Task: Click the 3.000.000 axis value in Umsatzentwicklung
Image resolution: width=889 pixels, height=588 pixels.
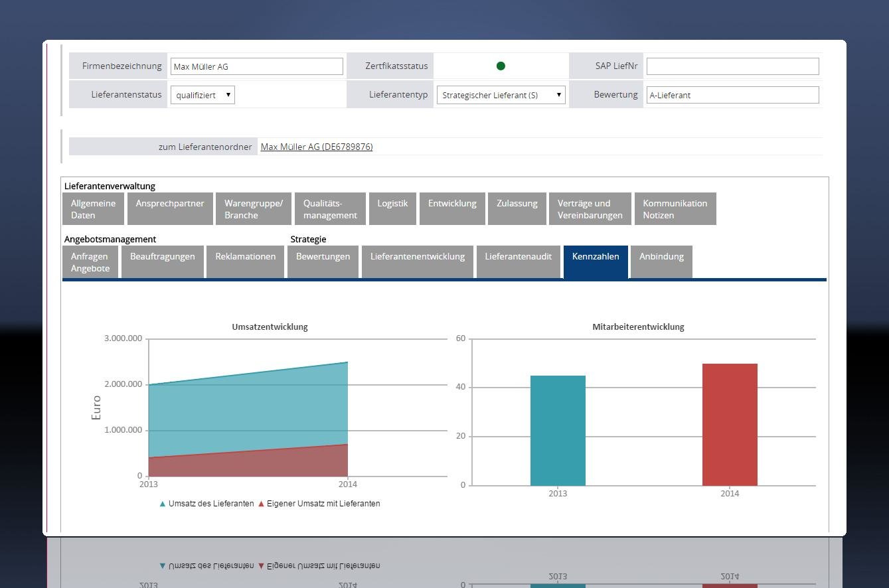Action: tap(123, 338)
